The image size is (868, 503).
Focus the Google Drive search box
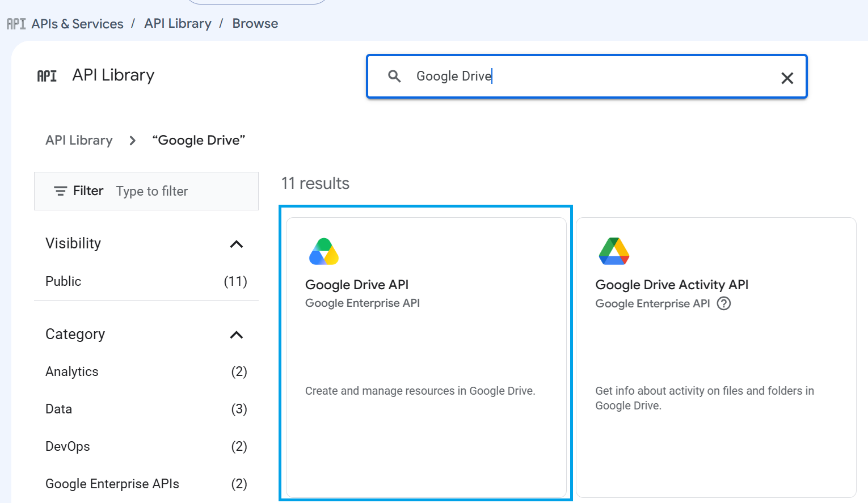click(587, 77)
